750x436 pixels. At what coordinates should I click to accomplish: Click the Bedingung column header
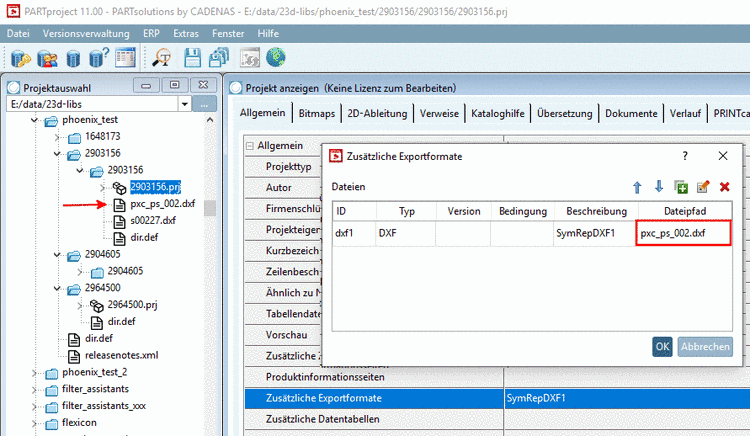click(x=523, y=211)
